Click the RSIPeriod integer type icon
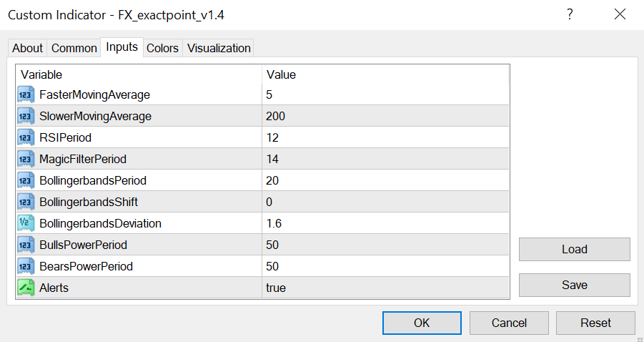This screenshot has height=342, width=644. click(x=26, y=137)
